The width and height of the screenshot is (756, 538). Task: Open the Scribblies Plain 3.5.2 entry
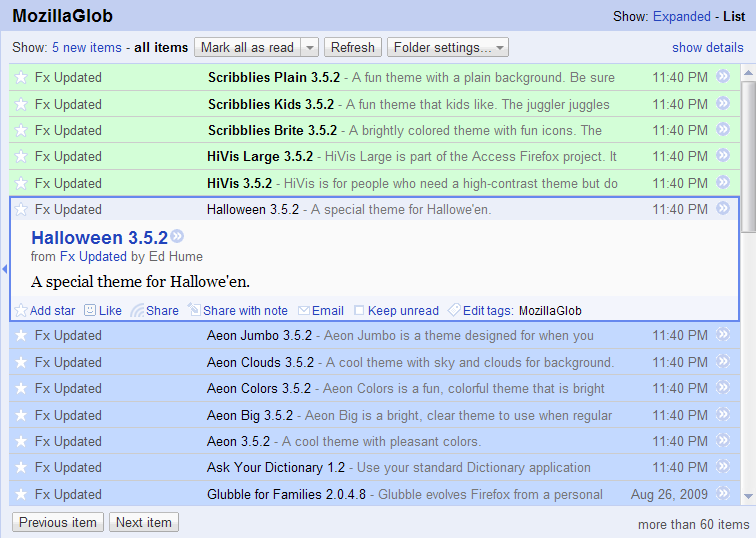pos(375,77)
